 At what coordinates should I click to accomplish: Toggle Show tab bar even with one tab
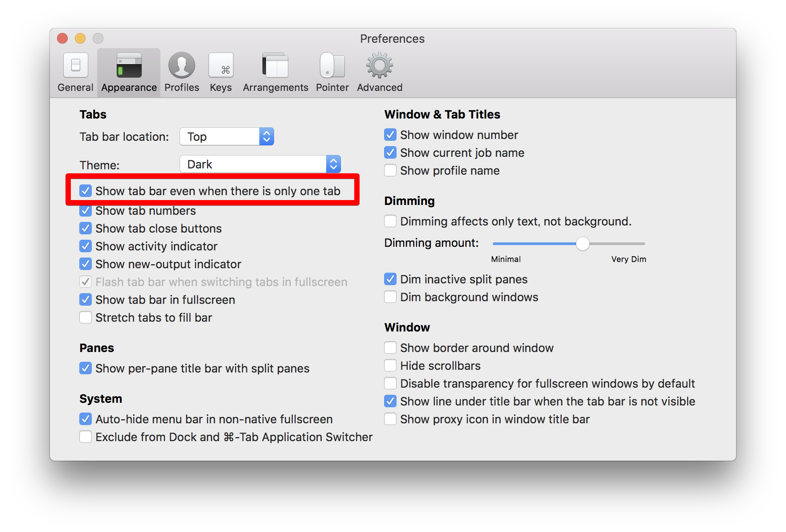86,191
